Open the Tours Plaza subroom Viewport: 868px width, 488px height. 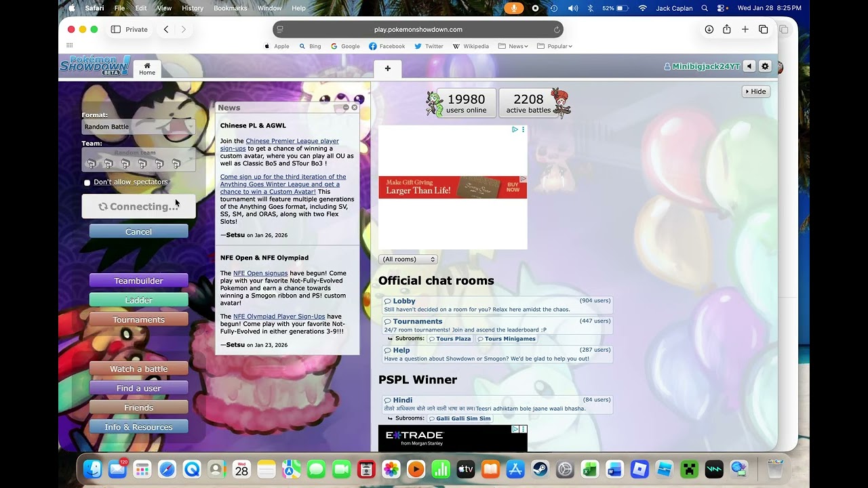point(450,339)
